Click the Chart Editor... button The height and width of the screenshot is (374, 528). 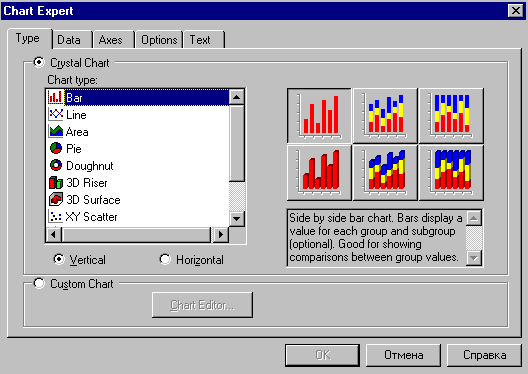(x=202, y=305)
